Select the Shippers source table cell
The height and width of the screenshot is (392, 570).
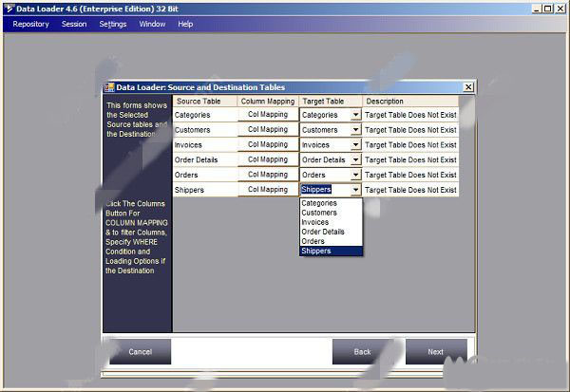click(x=205, y=190)
